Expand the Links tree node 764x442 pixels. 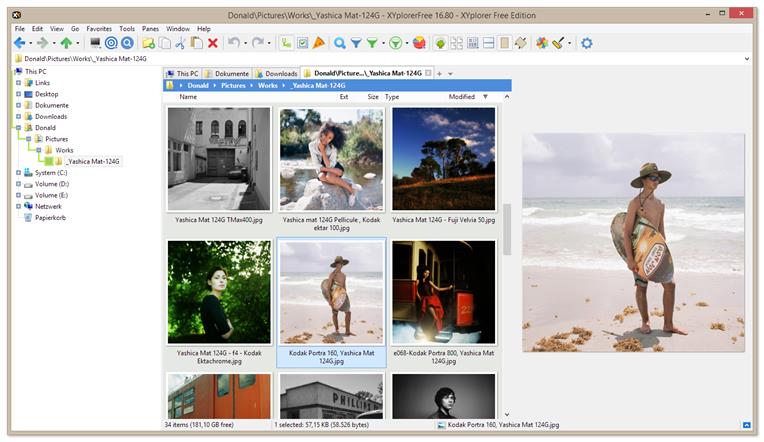click(x=19, y=82)
